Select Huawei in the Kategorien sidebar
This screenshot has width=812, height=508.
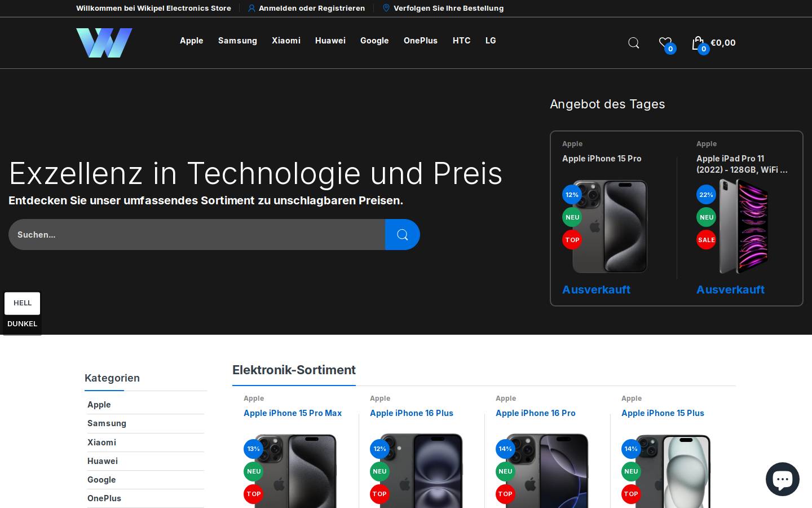[103, 461]
